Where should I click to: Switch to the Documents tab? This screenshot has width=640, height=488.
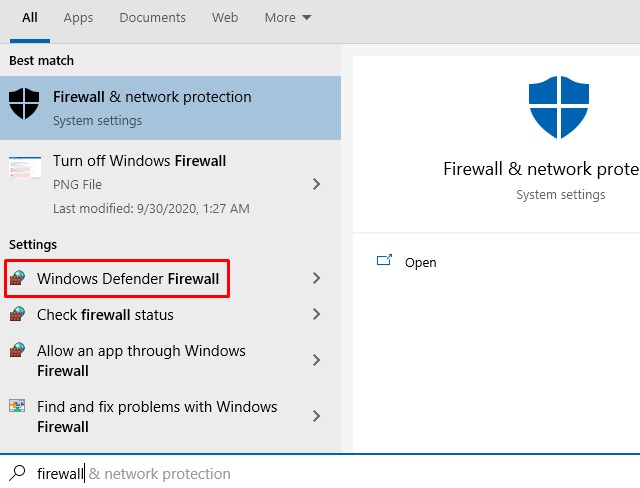click(152, 18)
